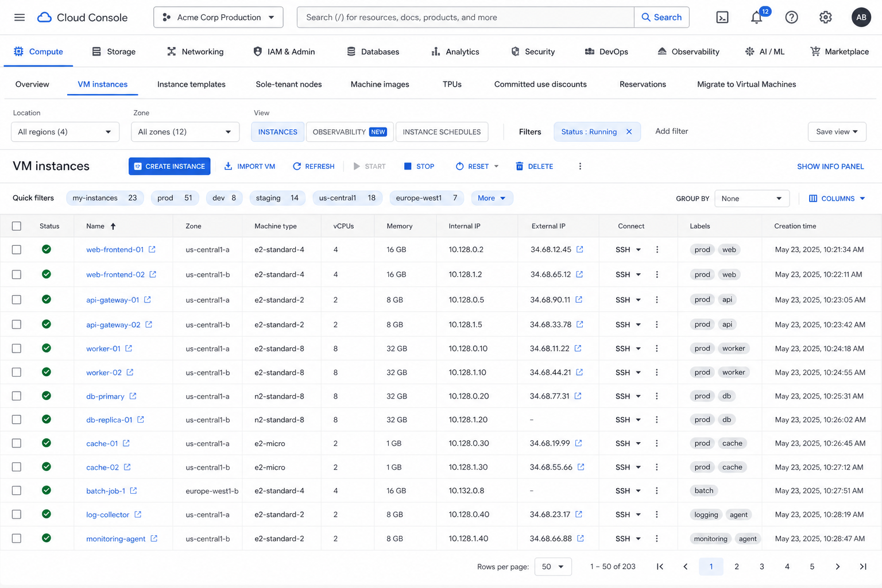Jump to the last page
882x588 pixels.
(x=863, y=567)
